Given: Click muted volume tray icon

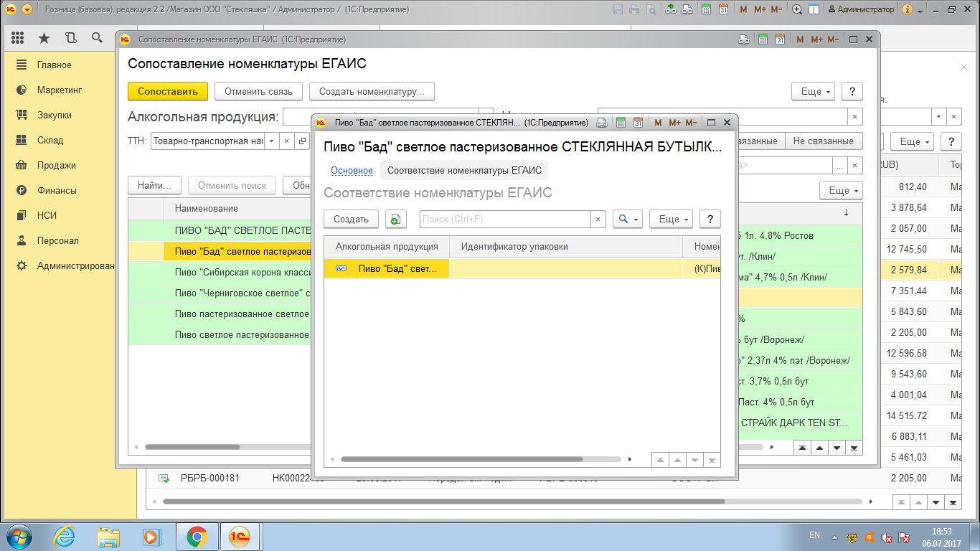Looking at the screenshot, I should pyautogui.click(x=887, y=537).
